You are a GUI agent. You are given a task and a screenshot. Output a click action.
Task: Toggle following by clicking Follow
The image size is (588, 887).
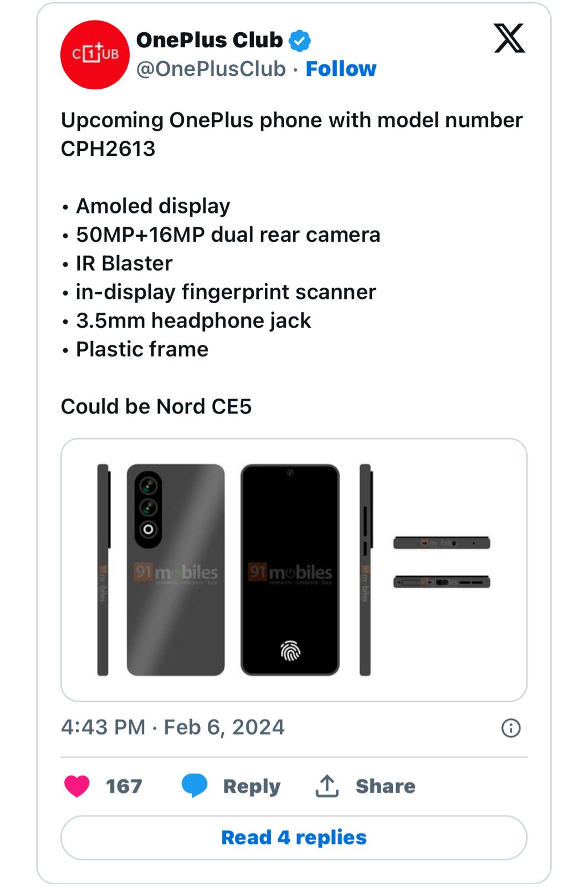coord(340,69)
